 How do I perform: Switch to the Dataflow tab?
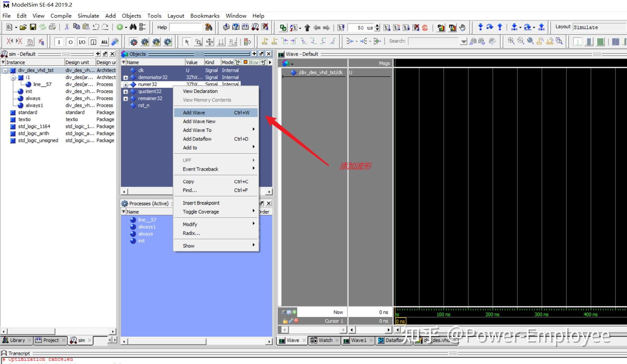point(391,340)
